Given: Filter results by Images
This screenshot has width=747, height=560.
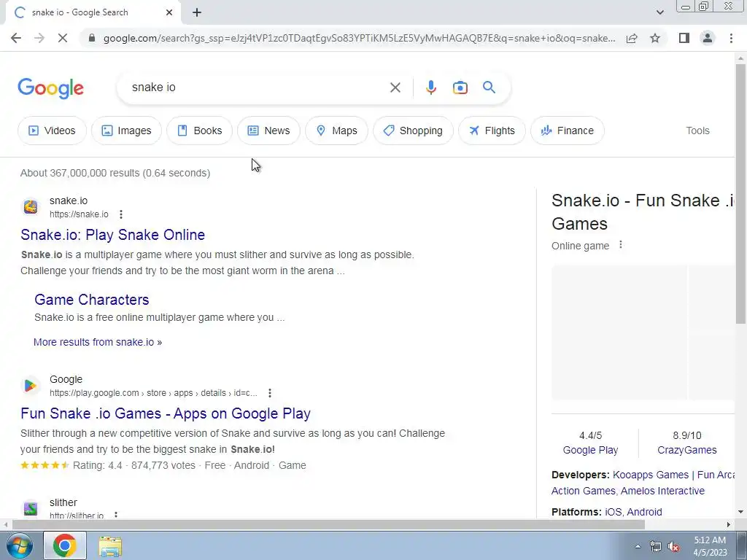Looking at the screenshot, I should [x=126, y=131].
